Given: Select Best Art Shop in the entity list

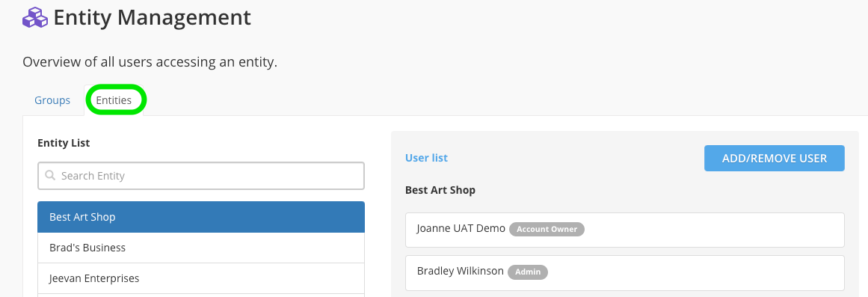Looking at the screenshot, I should 201,217.
